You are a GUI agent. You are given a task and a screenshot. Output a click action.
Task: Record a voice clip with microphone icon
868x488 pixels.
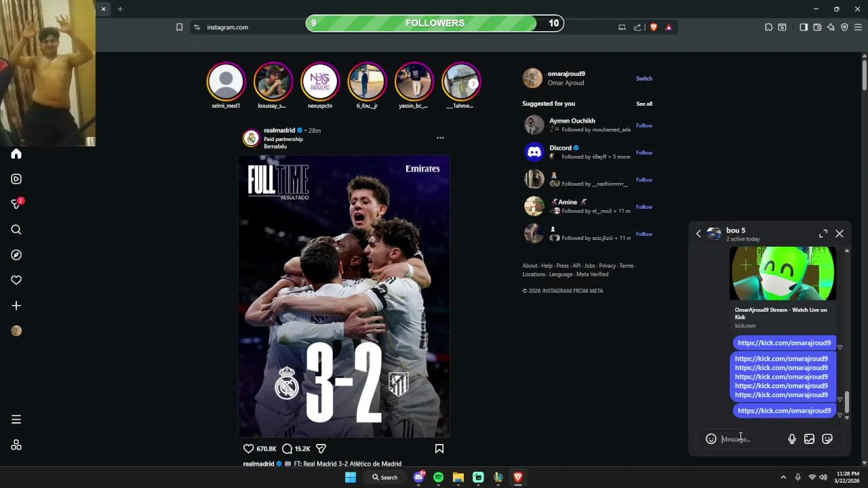(791, 439)
